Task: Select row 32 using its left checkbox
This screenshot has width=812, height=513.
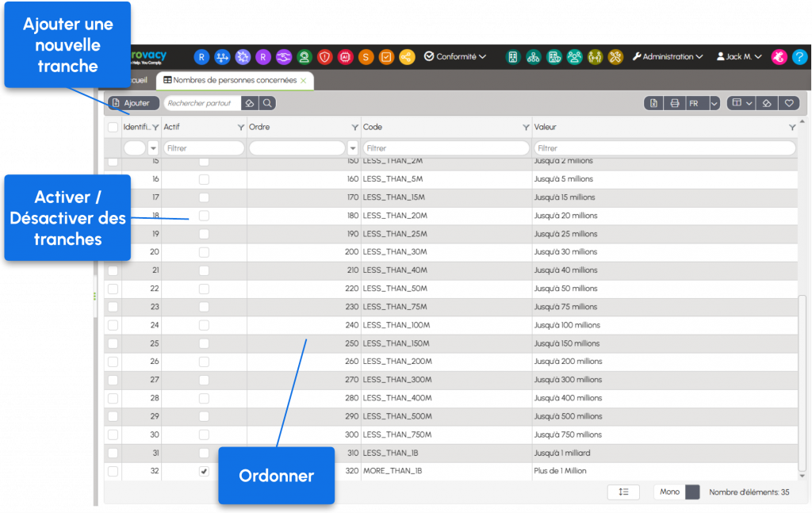Action: point(113,471)
